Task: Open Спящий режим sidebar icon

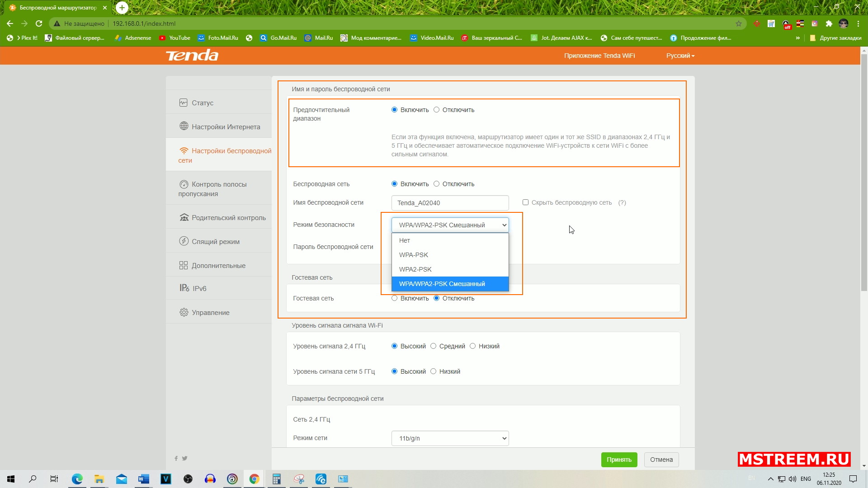Action: click(183, 241)
